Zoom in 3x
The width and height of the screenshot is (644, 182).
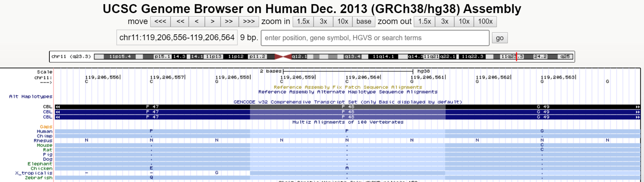coord(324,22)
